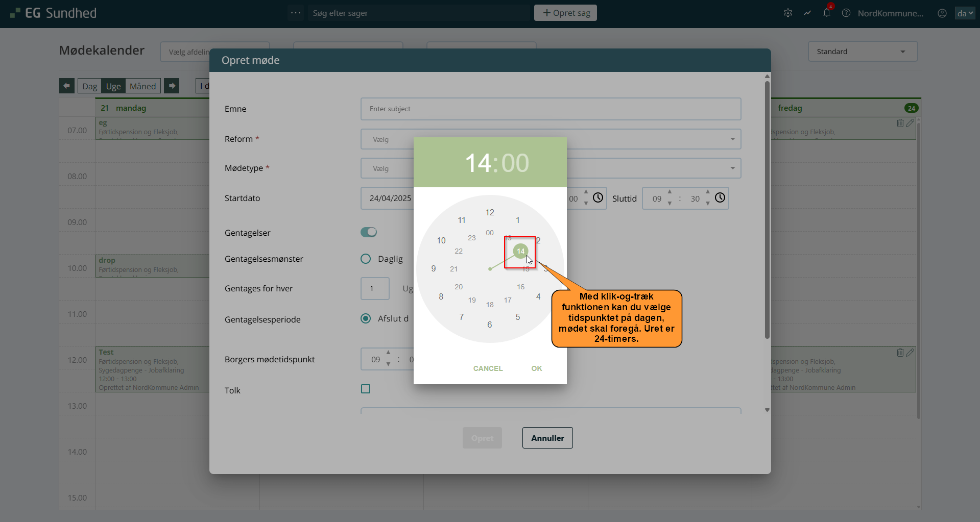Toggle the Gentagelser switch

(x=369, y=232)
